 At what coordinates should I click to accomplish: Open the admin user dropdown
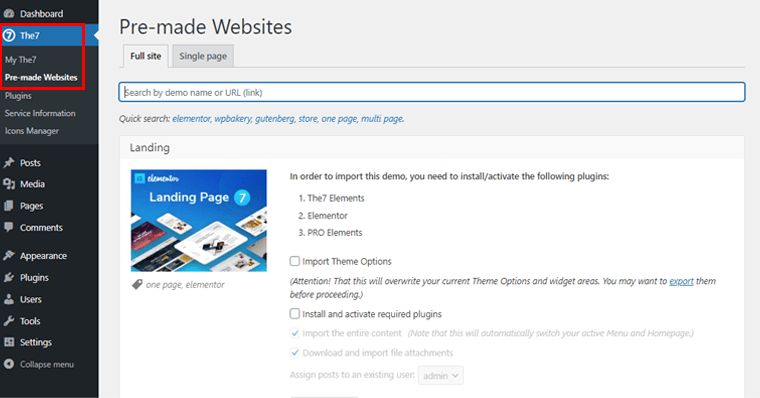coord(441,375)
